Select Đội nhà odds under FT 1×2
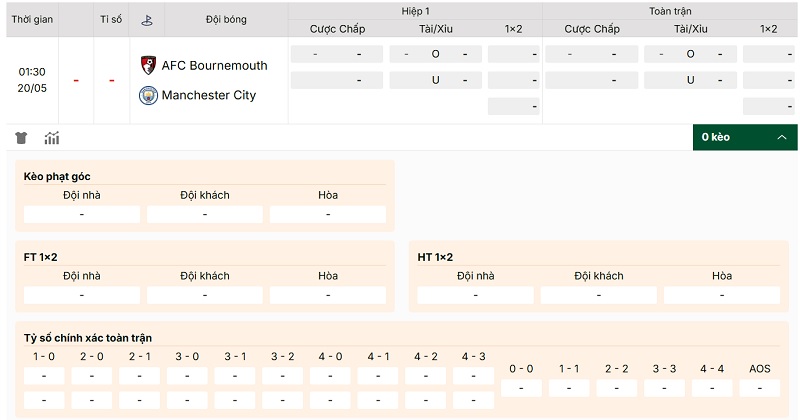 pyautogui.click(x=82, y=295)
